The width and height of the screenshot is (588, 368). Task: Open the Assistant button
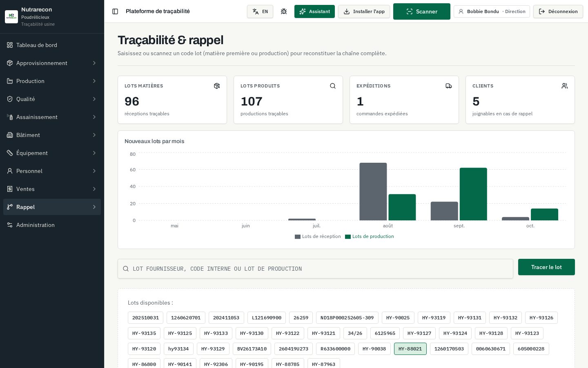314,11
